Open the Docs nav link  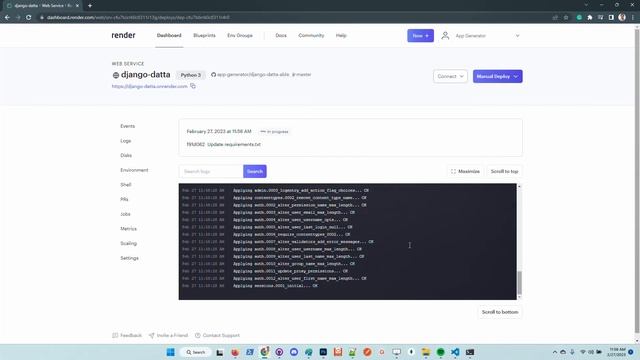click(x=281, y=36)
